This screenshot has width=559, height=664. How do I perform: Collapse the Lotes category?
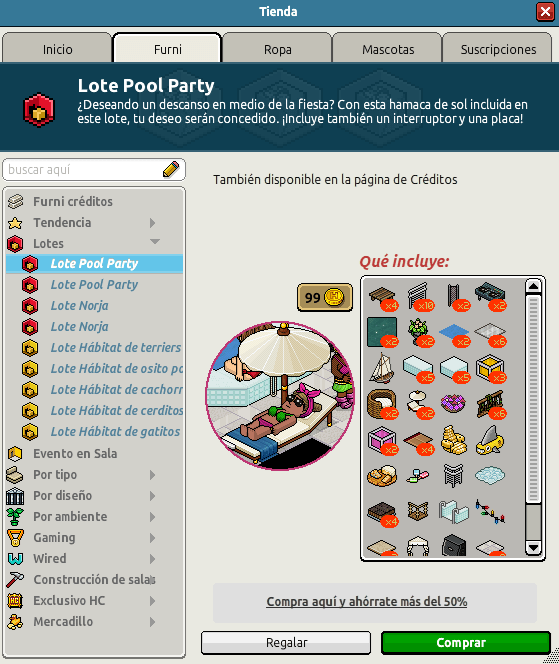155,242
